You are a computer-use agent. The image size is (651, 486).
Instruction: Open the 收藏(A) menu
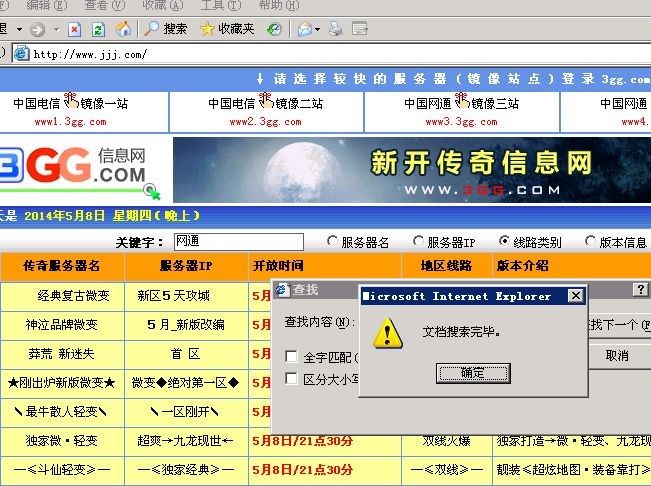pyautogui.click(x=162, y=5)
